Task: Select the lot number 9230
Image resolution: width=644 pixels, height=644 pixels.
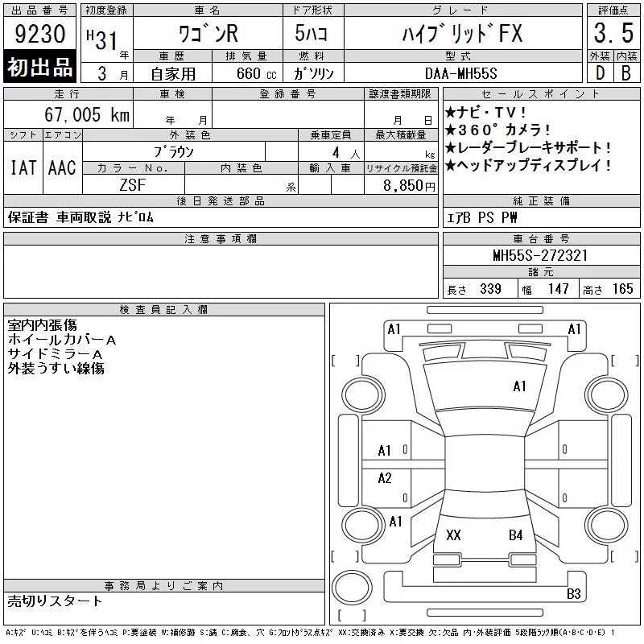Action: point(40,34)
